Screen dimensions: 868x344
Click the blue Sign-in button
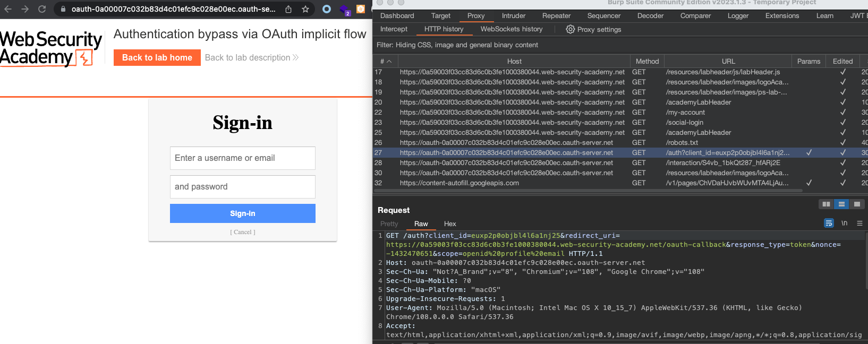(x=242, y=213)
